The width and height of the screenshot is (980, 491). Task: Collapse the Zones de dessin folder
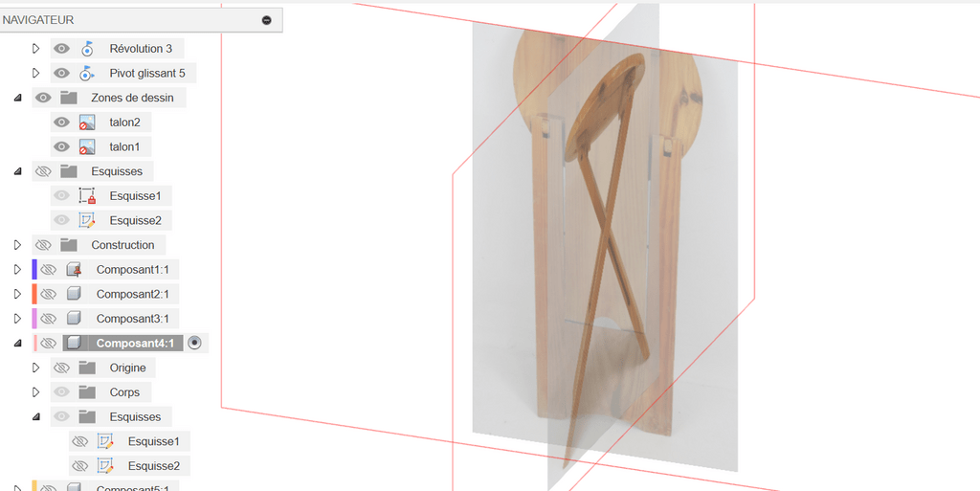coord(17,98)
